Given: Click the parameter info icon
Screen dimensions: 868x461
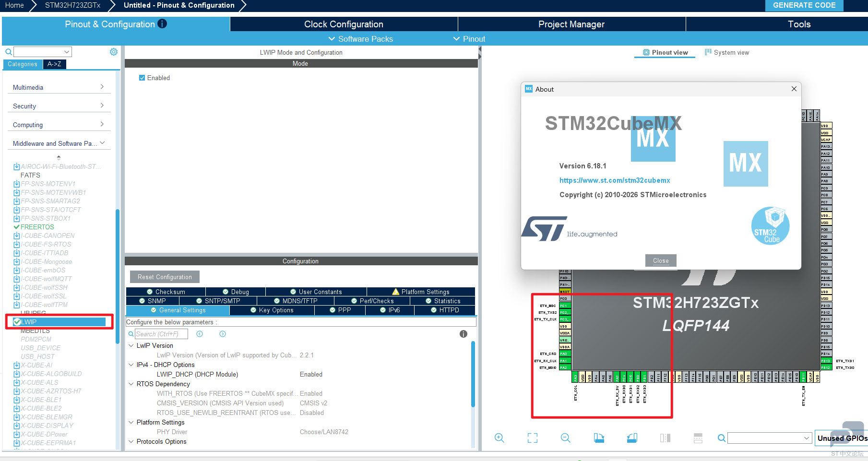Looking at the screenshot, I should tap(464, 334).
